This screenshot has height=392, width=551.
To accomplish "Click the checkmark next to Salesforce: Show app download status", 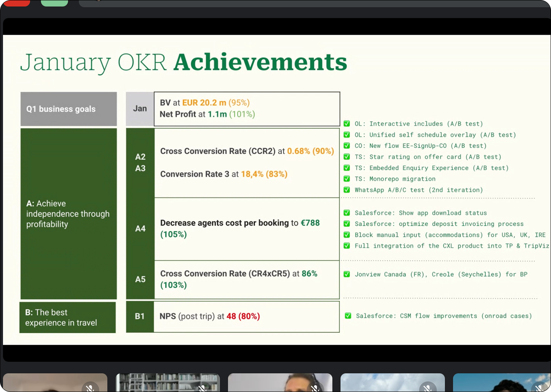I will coord(347,213).
